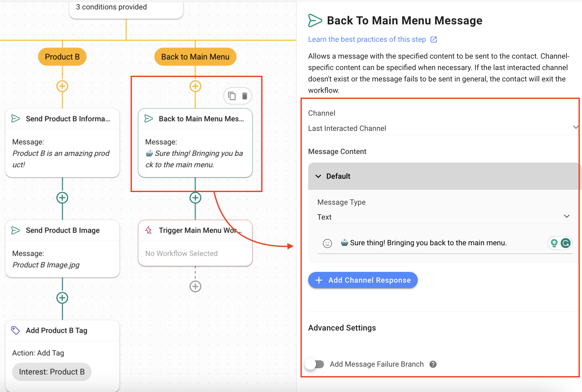This screenshot has width=582, height=392.
Task: Select the Trigger Main Menu Workflow step
Action: tap(195, 243)
